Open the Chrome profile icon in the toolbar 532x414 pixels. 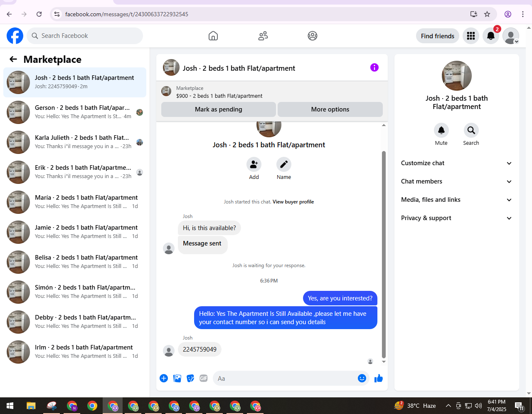point(508,14)
